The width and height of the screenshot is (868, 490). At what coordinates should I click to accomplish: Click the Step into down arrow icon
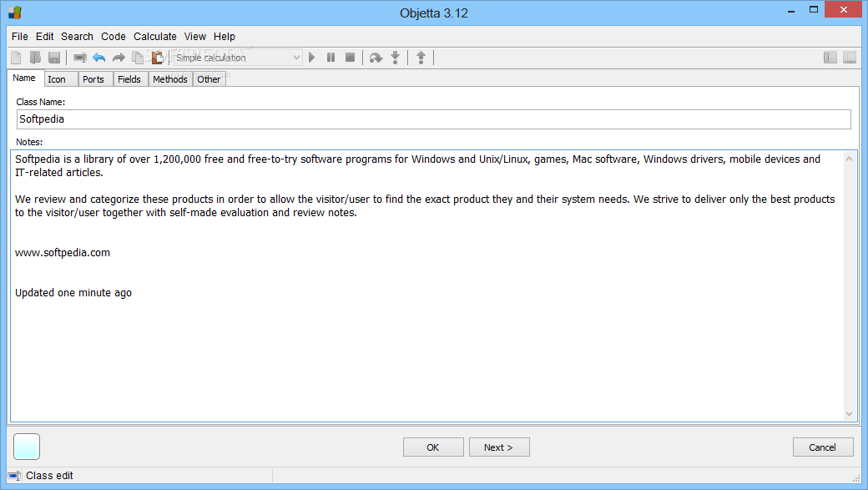point(396,58)
